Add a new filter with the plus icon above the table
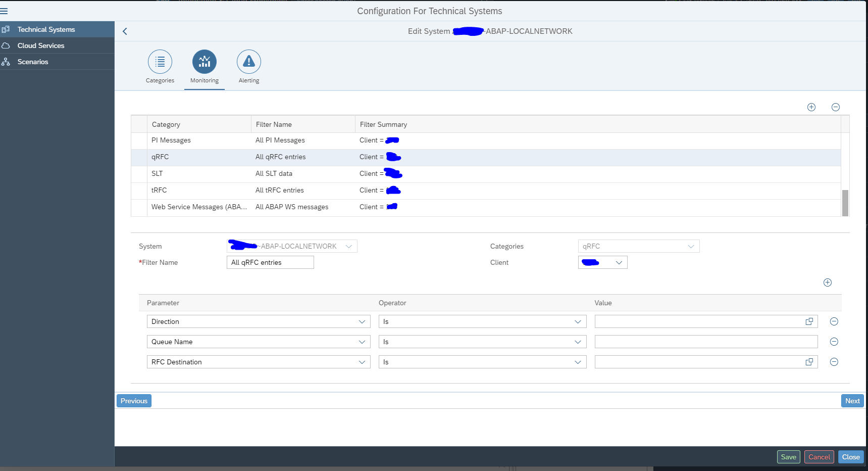Viewport: 868px width, 471px height. click(x=811, y=107)
